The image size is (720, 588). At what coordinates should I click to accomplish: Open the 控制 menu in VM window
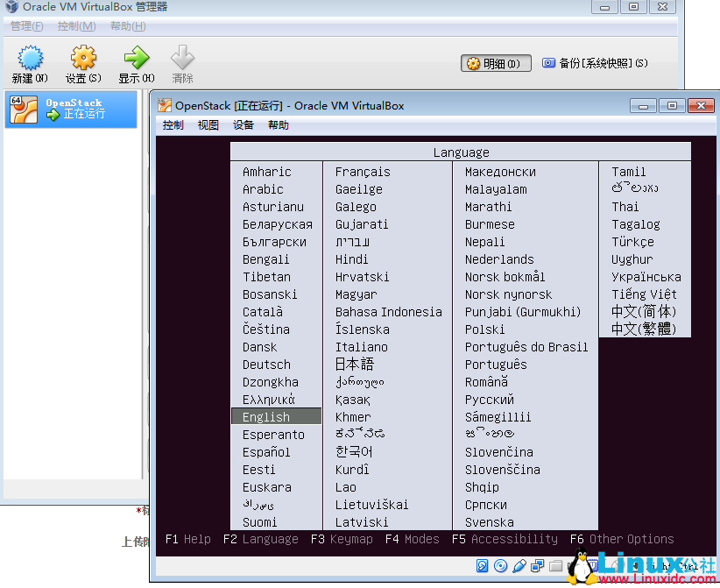pyautogui.click(x=173, y=124)
